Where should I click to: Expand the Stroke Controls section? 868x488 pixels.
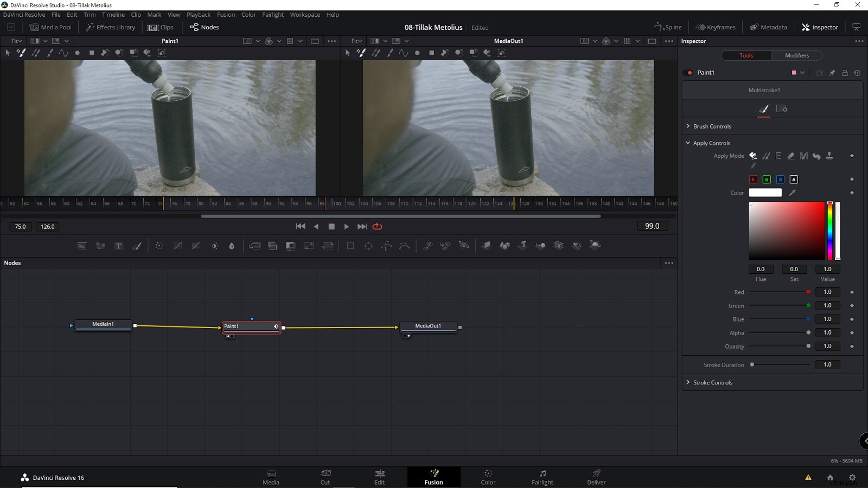713,382
